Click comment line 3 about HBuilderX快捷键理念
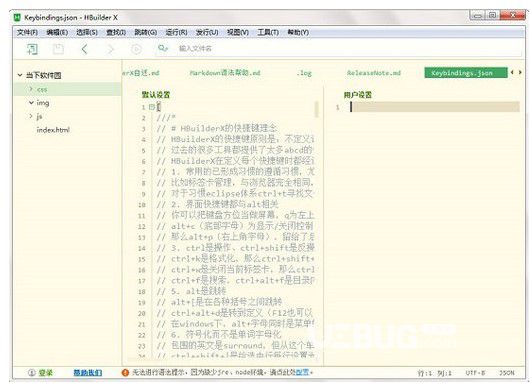This screenshot has width=530, height=383. coord(217,128)
